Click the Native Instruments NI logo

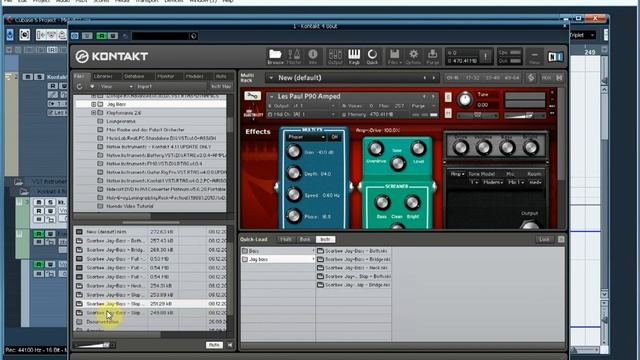[x=556, y=57]
